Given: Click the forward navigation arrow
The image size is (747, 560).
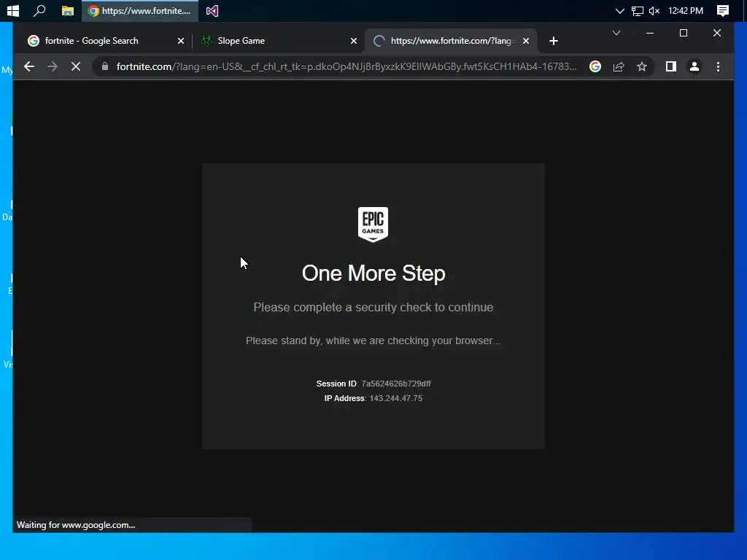Looking at the screenshot, I should pyautogui.click(x=53, y=66).
